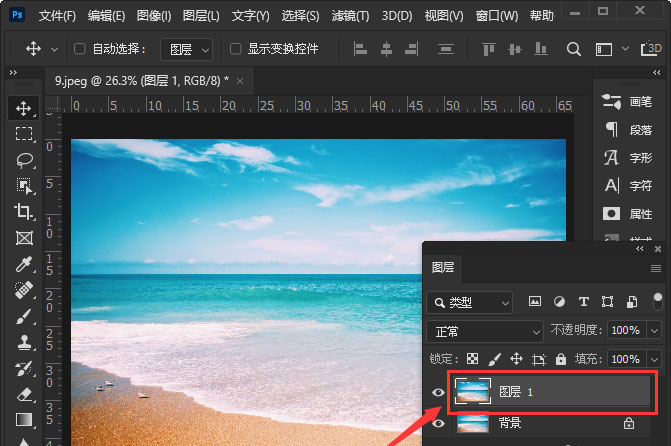Click align left edges icon

tap(360, 49)
